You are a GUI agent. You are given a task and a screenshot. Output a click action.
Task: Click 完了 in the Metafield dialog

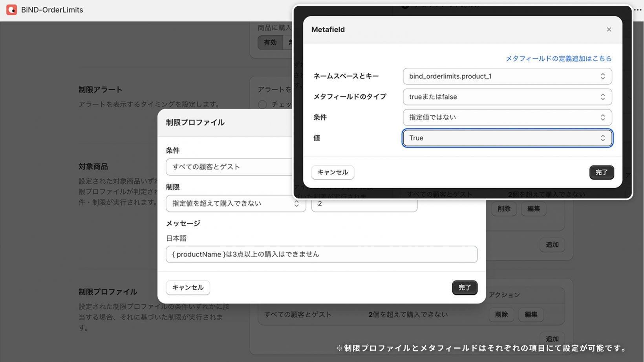(x=601, y=172)
